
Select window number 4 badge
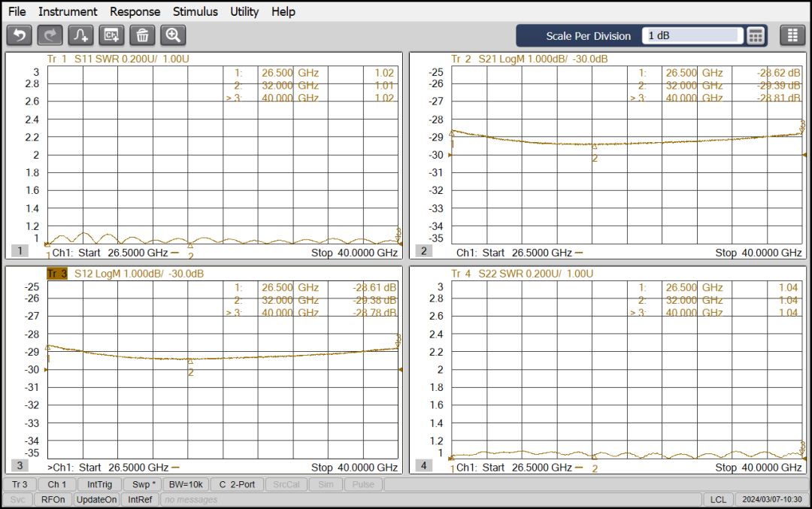(x=423, y=465)
